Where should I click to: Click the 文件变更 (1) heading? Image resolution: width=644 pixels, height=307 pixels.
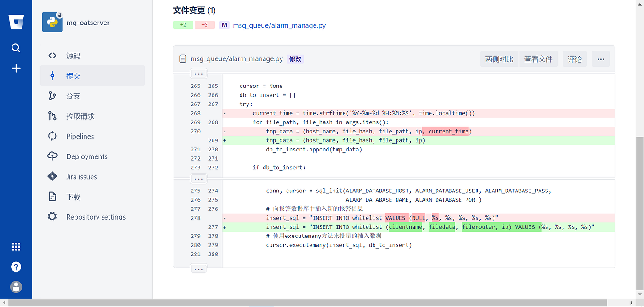point(194,10)
